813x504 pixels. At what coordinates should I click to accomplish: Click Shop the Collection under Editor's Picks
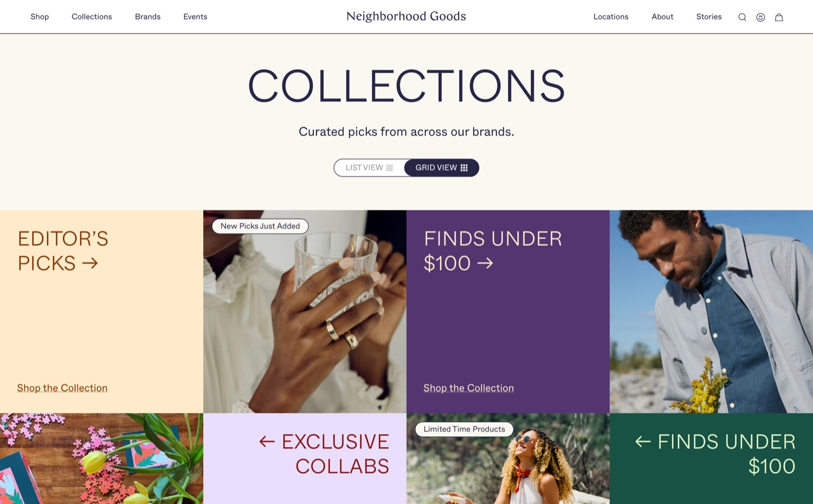[x=62, y=388]
